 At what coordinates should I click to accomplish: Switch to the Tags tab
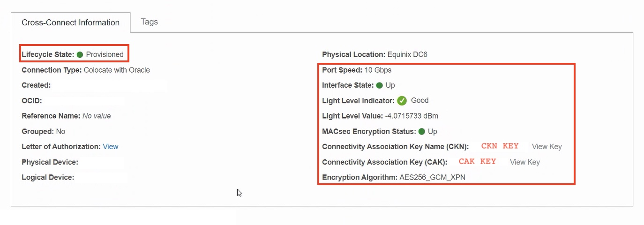pyautogui.click(x=149, y=22)
